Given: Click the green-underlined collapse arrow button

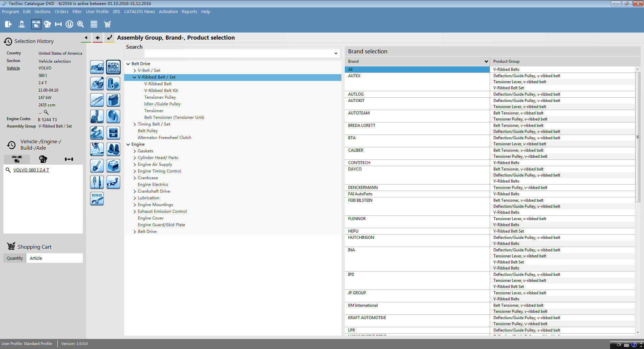Looking at the screenshot, I should tap(86, 38).
